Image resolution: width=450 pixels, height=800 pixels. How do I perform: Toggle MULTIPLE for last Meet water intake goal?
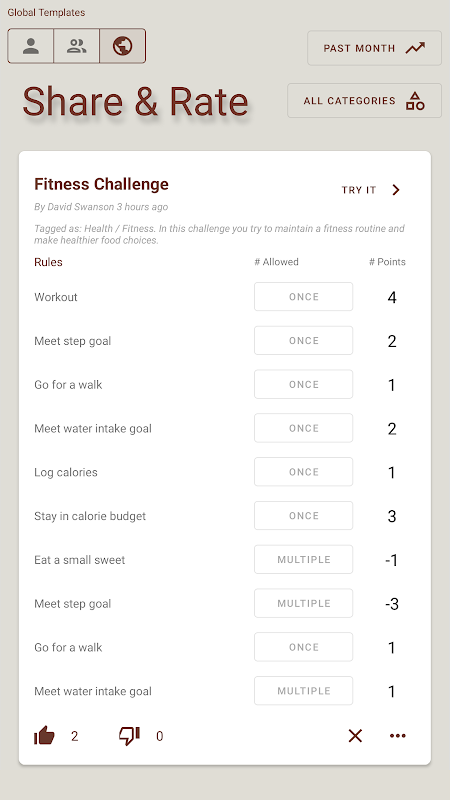pos(304,691)
